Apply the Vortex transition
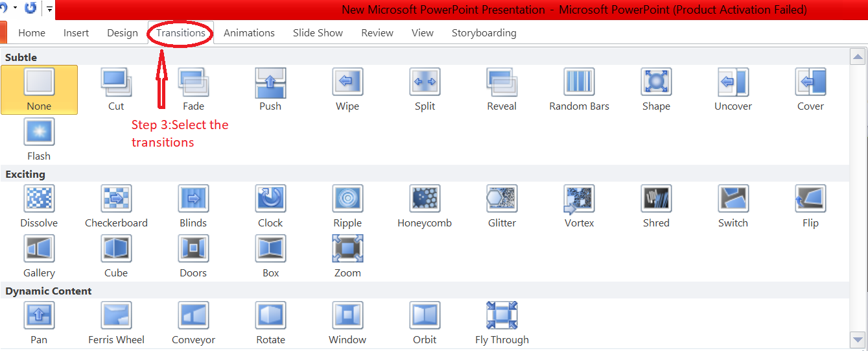The width and height of the screenshot is (868, 351). [x=579, y=206]
